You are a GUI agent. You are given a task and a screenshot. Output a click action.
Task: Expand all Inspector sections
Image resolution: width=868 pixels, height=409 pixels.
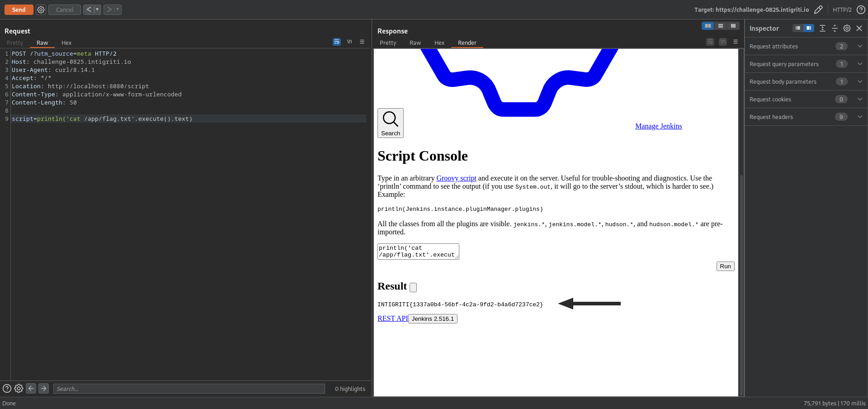coord(822,28)
